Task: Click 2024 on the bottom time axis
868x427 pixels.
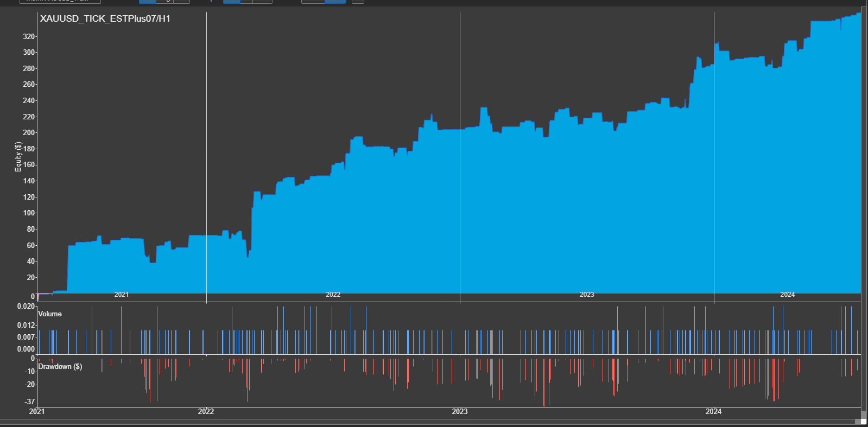Action: click(x=713, y=411)
